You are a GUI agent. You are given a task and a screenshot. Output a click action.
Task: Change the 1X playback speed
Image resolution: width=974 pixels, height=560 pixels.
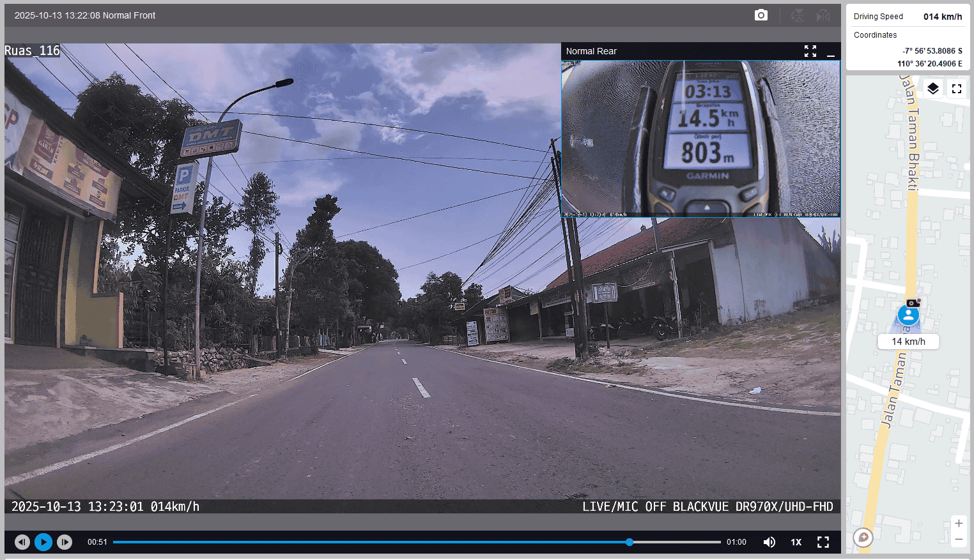point(796,542)
